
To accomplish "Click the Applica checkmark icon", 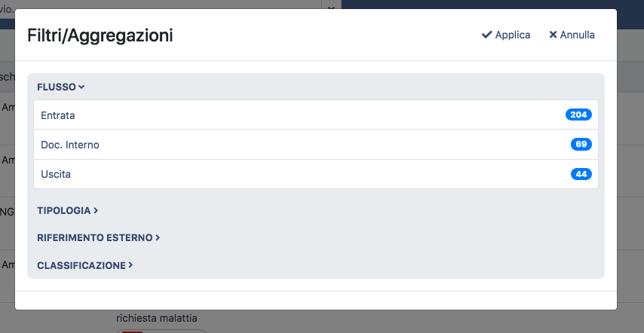I will (x=486, y=35).
